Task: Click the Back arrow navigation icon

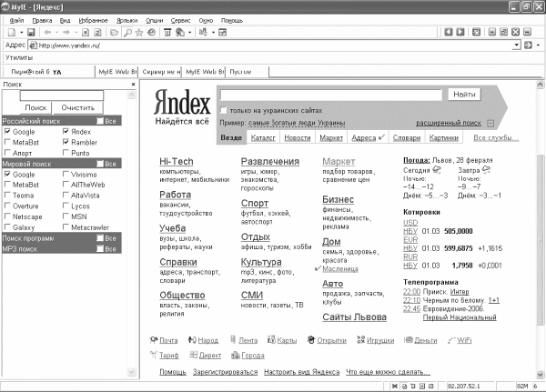Action: point(48,32)
